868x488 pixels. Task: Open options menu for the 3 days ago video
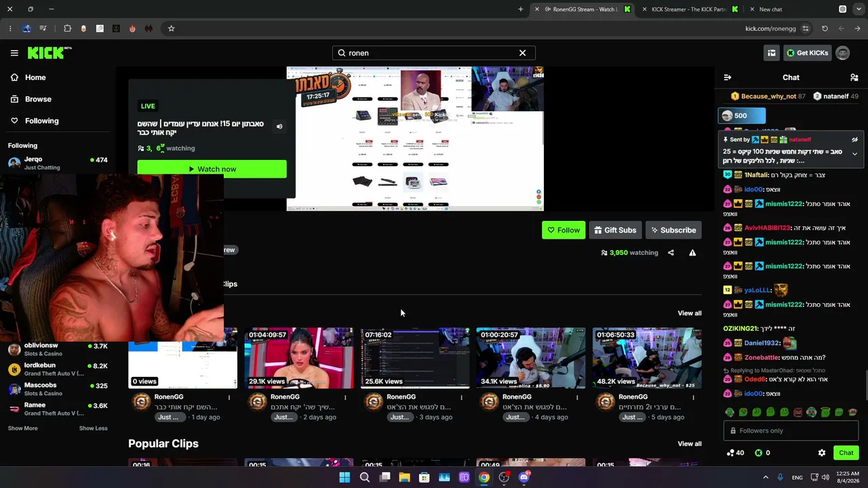pyautogui.click(x=461, y=397)
